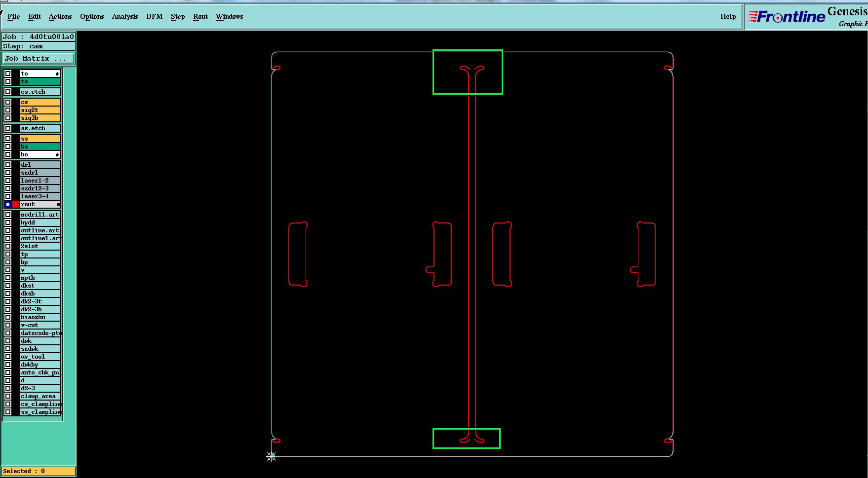Toggle the ss.etch layer checkbox
Viewport: 868px width, 478px height.
(x=8, y=128)
